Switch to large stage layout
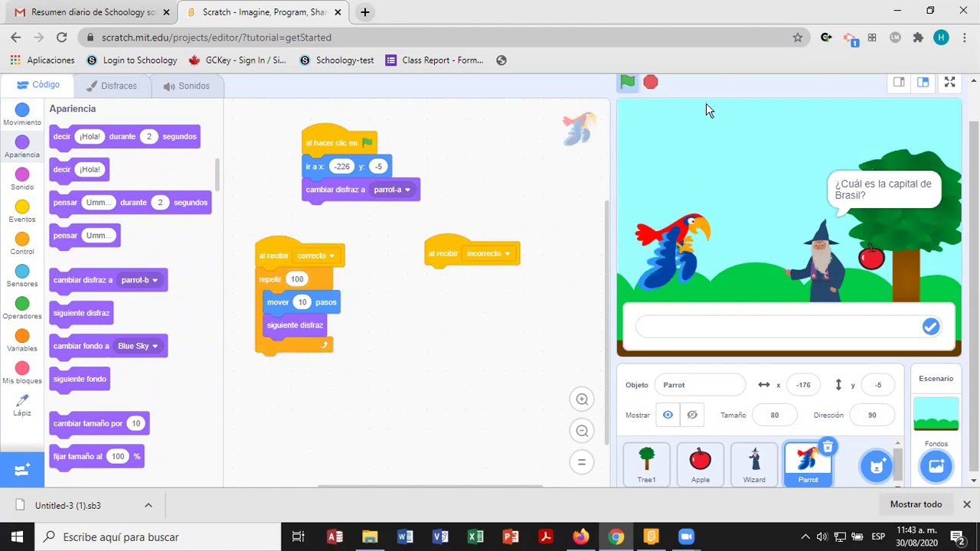The height and width of the screenshot is (551, 980). click(923, 82)
